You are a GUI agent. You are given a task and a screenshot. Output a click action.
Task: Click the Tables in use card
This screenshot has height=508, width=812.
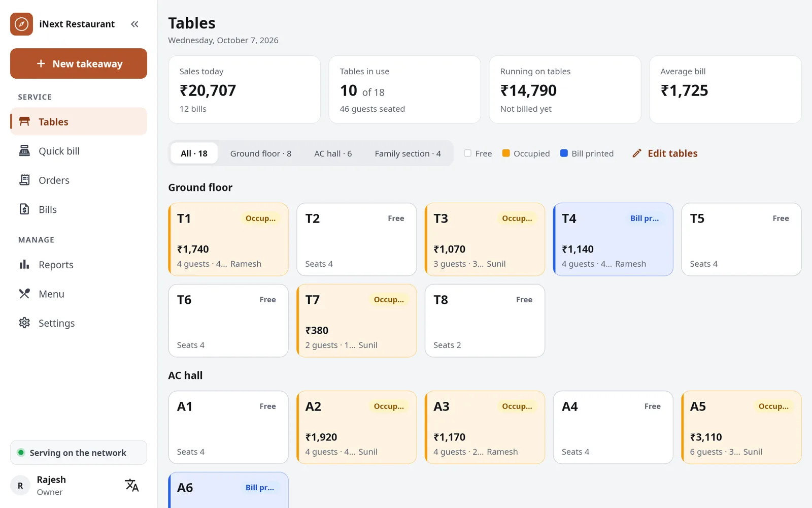click(x=404, y=89)
